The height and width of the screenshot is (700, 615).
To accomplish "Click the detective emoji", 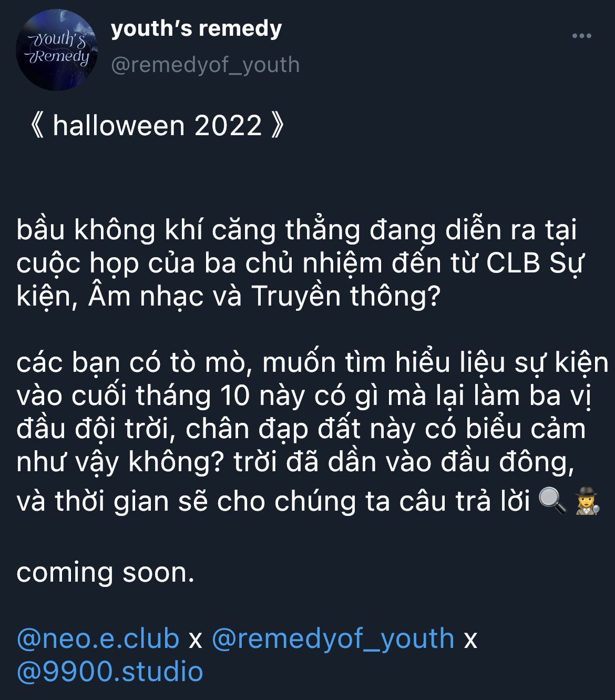I will pos(587,501).
